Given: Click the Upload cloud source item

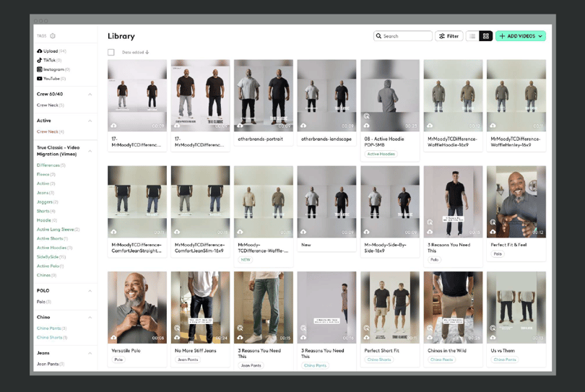Looking at the screenshot, I should [x=51, y=51].
